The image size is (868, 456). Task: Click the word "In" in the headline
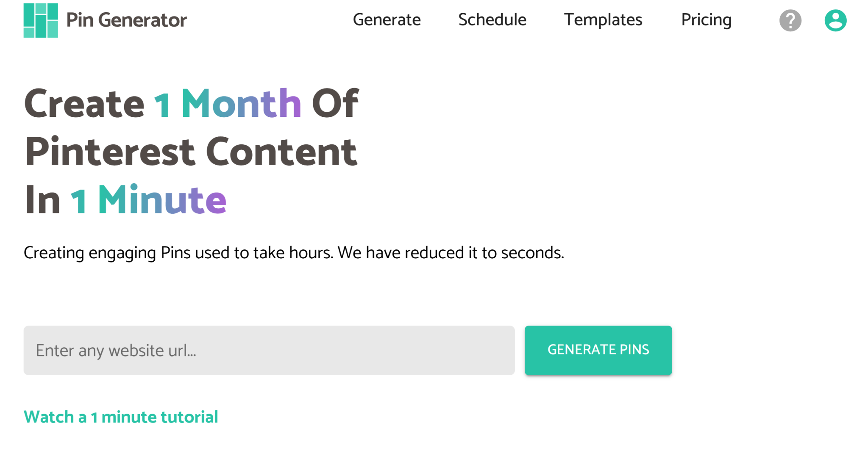42,200
